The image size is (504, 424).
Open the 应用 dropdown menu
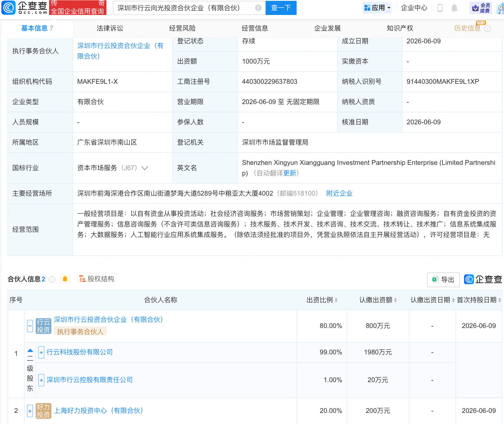(x=377, y=8)
